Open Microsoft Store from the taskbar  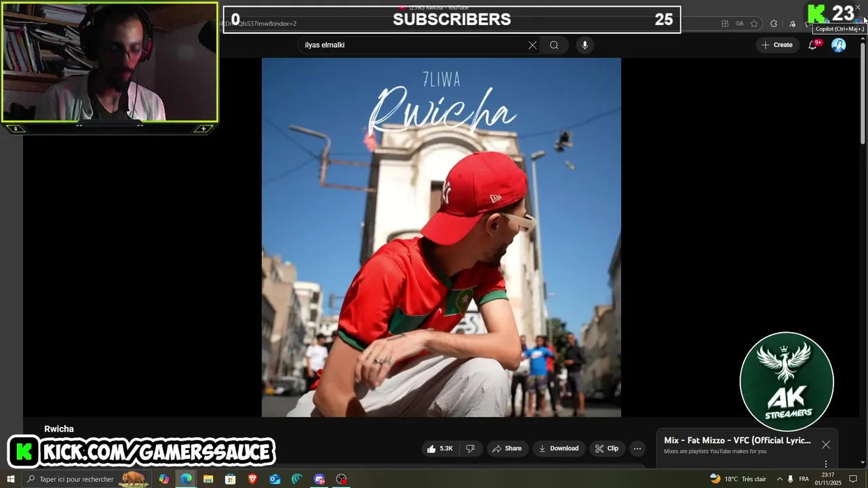(x=231, y=479)
